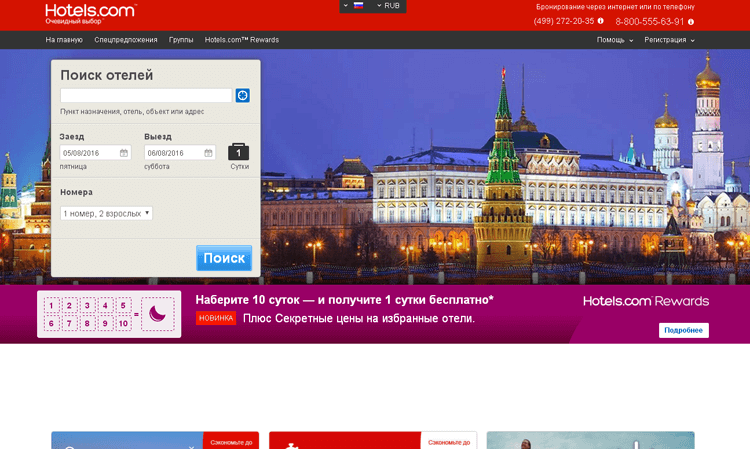The height and width of the screenshot is (449, 750).
Task: Click the blue Поиск search button
Action: 224,258
